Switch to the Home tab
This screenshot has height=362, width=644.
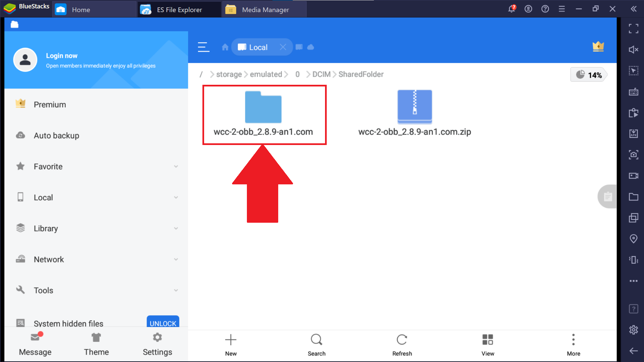click(81, 10)
